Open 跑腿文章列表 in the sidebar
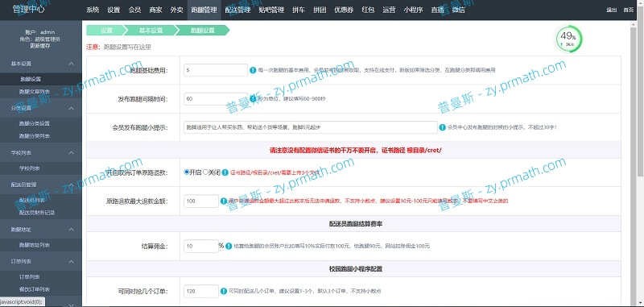This screenshot has width=644, height=307. 35,92
